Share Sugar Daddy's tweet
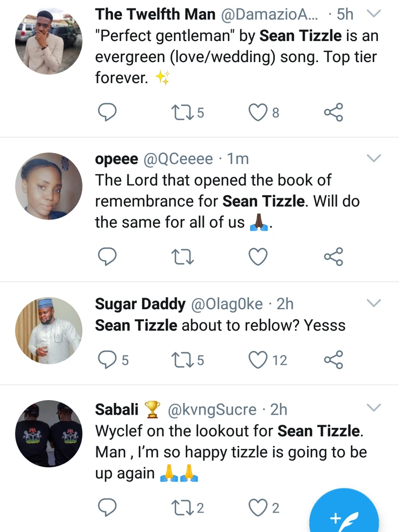 pyautogui.click(x=333, y=360)
